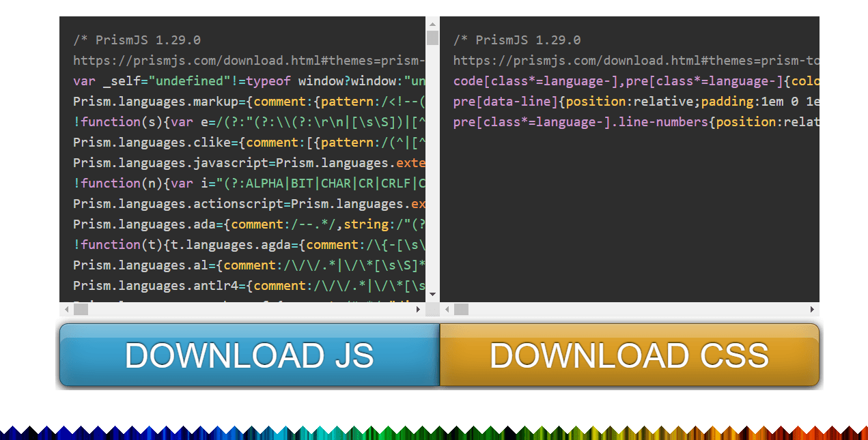
Task: Click the PrismJS 1.29.0 comment in JS pane
Action: point(137,40)
